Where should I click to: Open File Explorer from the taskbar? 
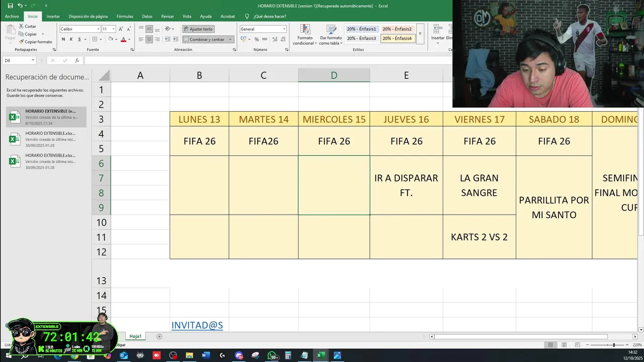[189, 355]
